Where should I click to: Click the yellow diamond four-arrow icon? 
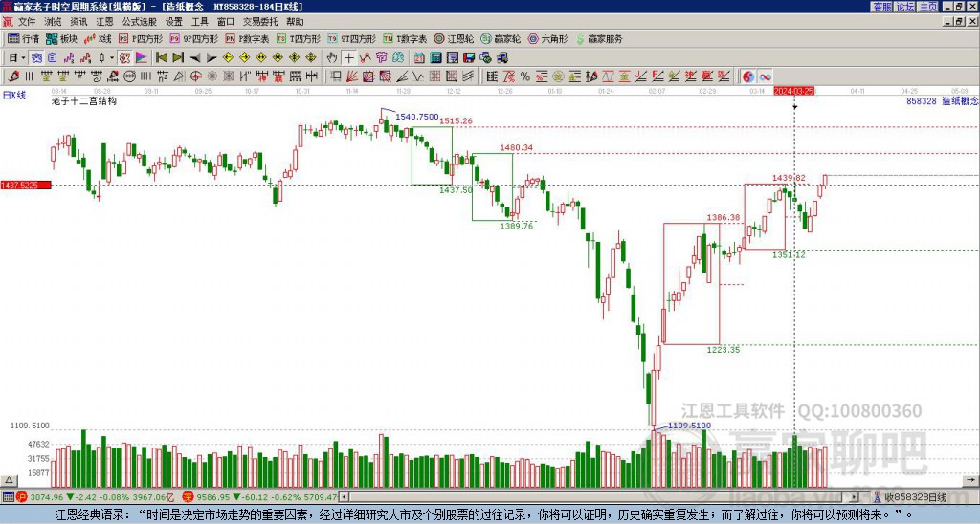pyautogui.click(x=311, y=58)
